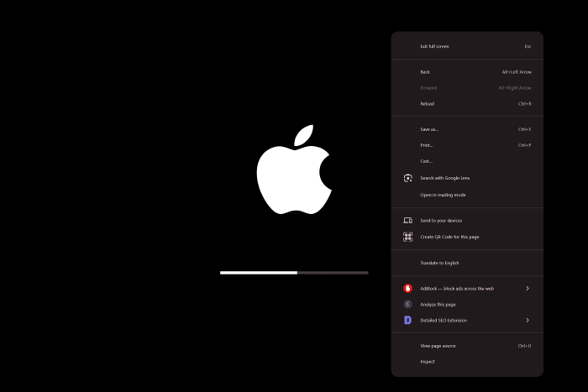Click the Send to your devices icon
Image resolution: width=588 pixels, height=392 pixels.
407,221
